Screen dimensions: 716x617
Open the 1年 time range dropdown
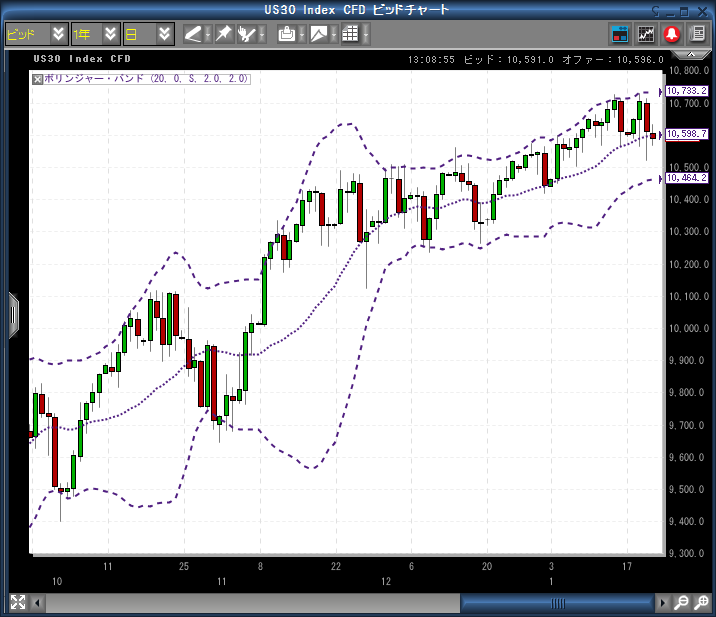pyautogui.click(x=110, y=33)
